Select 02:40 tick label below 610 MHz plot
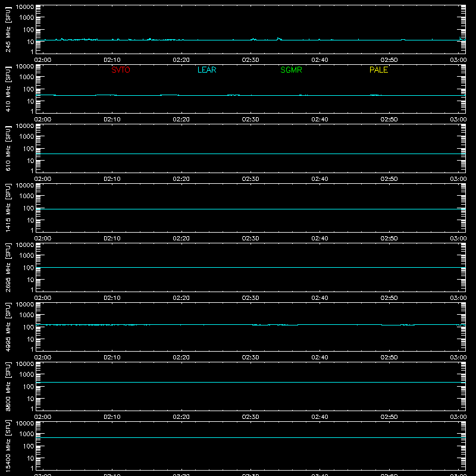This screenshot has height=476, width=476. click(x=320, y=179)
